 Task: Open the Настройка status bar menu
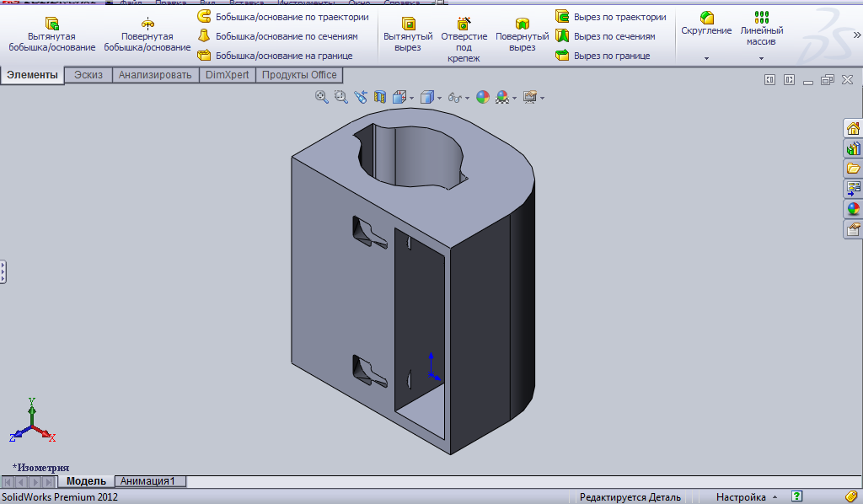click(x=746, y=497)
